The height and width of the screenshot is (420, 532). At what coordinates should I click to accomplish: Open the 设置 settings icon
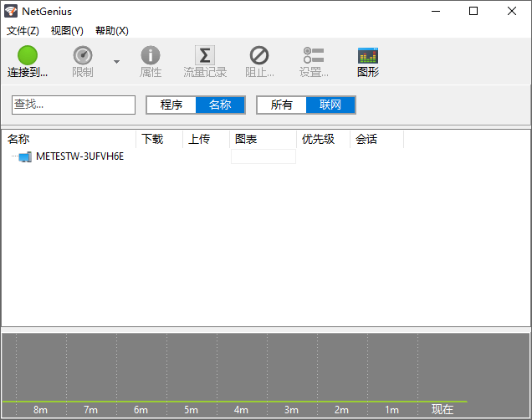click(314, 55)
